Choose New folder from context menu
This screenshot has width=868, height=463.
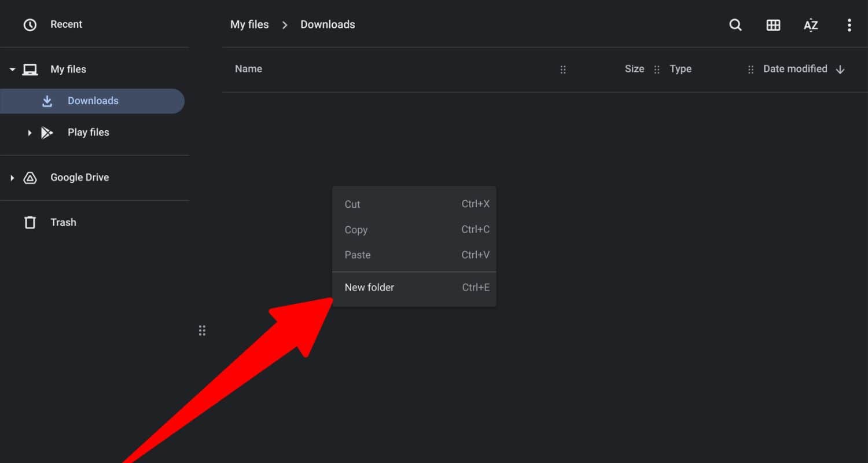(x=369, y=287)
